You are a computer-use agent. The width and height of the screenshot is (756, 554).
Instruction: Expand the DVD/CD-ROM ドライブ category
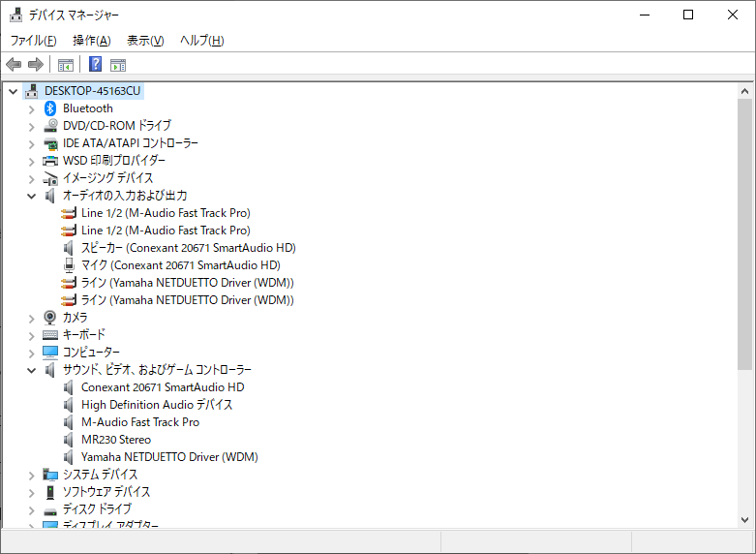click(x=31, y=127)
